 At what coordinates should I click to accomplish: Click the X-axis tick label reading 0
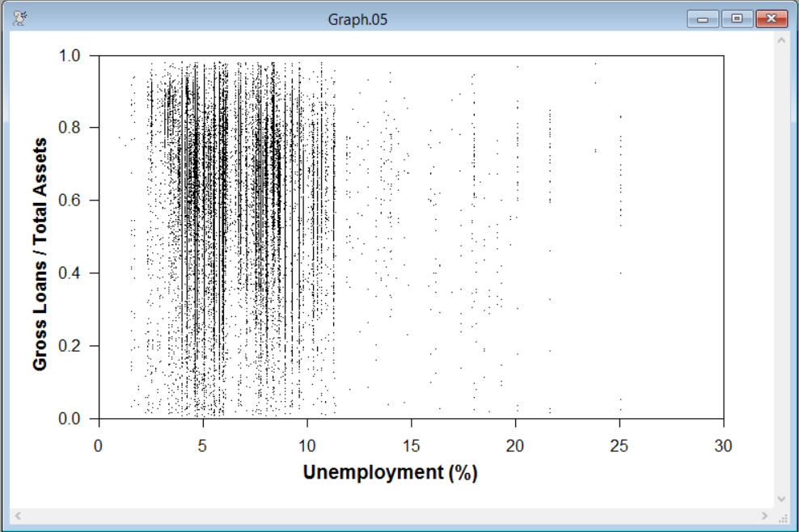(x=99, y=445)
